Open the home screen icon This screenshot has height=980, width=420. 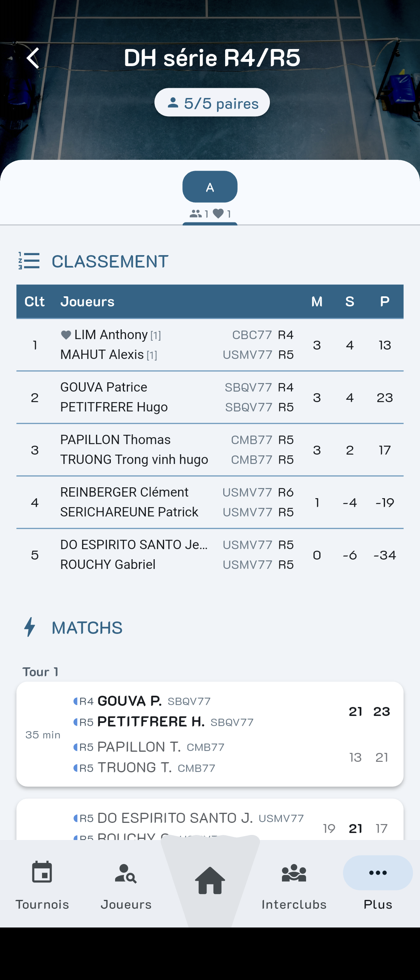tap(210, 880)
